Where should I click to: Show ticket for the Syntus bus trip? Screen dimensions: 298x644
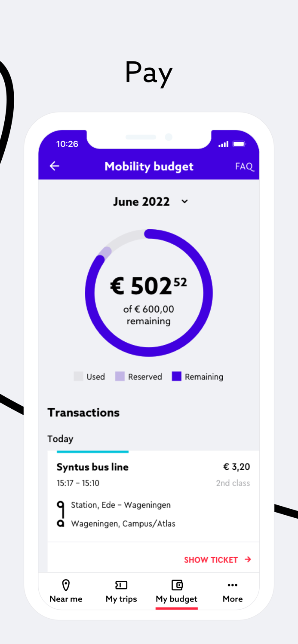pyautogui.click(x=211, y=560)
